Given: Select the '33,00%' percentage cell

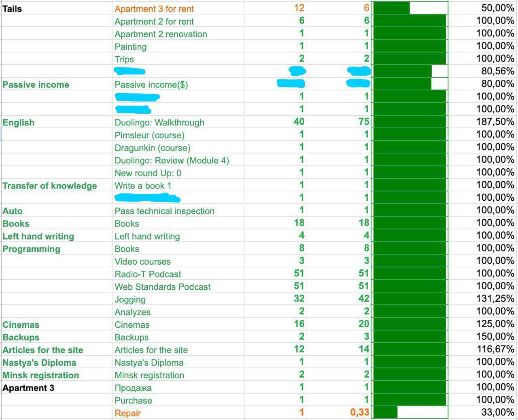Looking at the screenshot, I should coord(483,413).
